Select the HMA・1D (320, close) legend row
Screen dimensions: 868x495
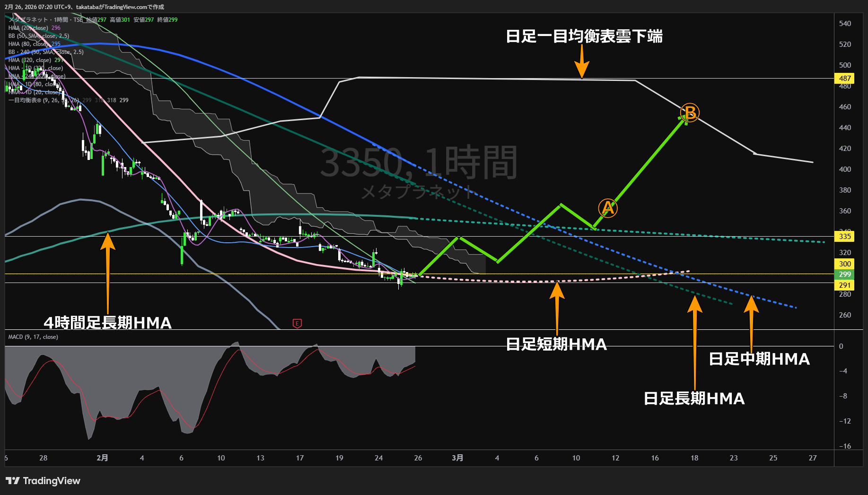(x=35, y=68)
